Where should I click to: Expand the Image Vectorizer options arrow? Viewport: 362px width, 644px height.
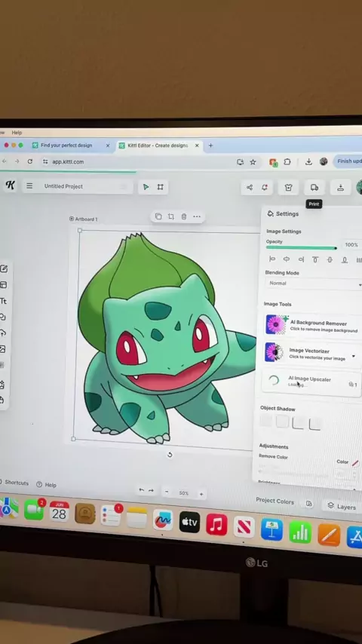click(x=354, y=356)
